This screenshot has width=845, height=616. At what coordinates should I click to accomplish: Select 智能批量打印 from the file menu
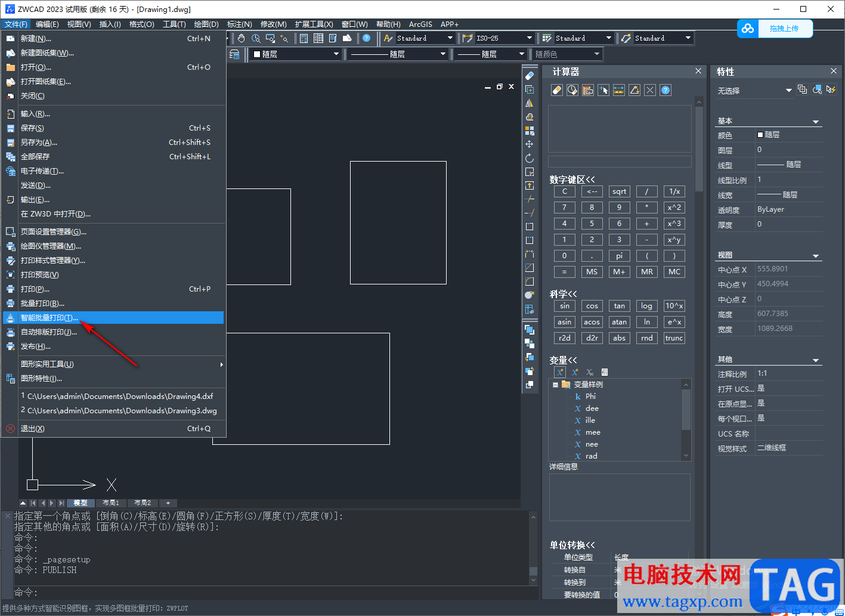click(50, 318)
